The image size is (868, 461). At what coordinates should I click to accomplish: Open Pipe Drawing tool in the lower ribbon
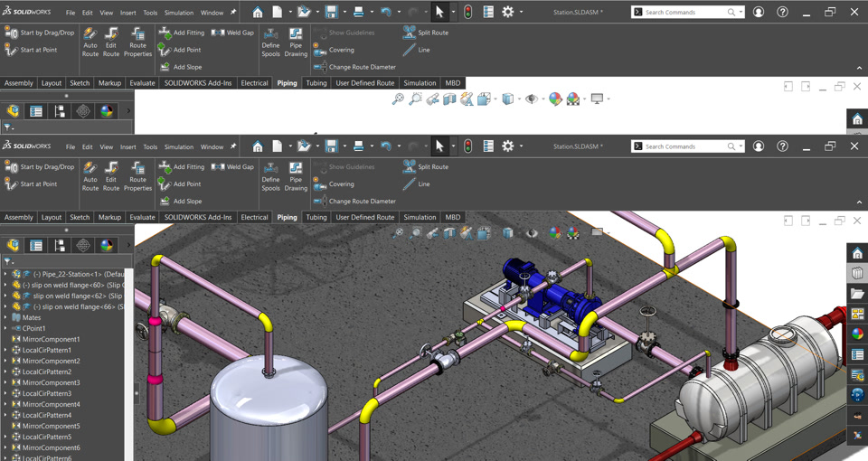tap(296, 176)
